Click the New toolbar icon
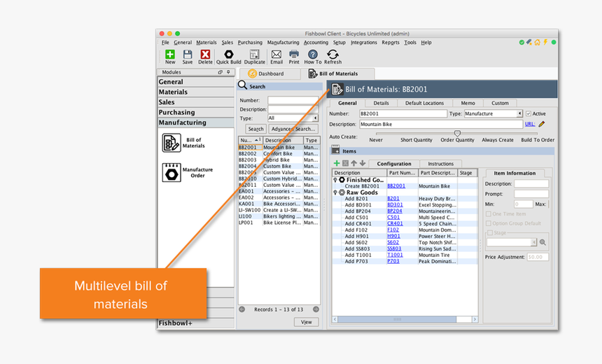This screenshot has width=602, height=364. 170,55
